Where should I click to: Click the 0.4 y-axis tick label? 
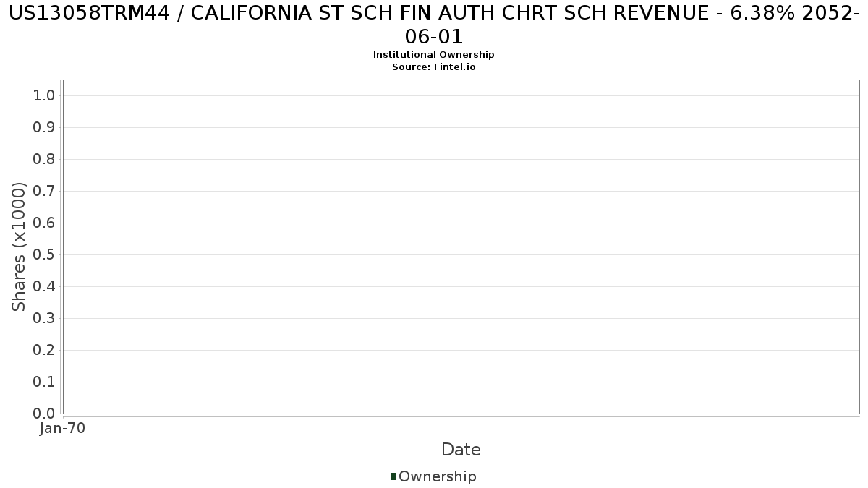click(x=45, y=286)
